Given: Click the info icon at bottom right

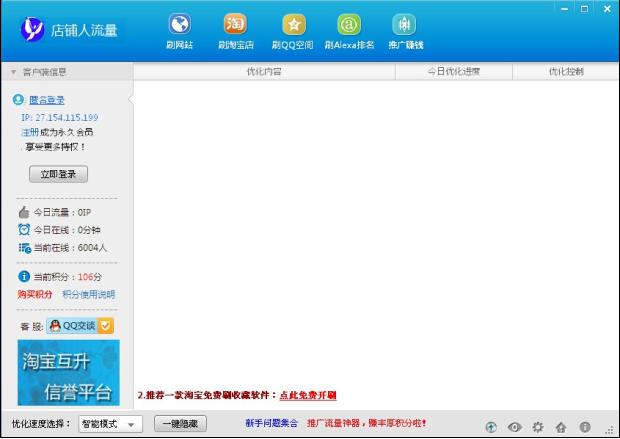Looking at the screenshot, I should click(585, 427).
